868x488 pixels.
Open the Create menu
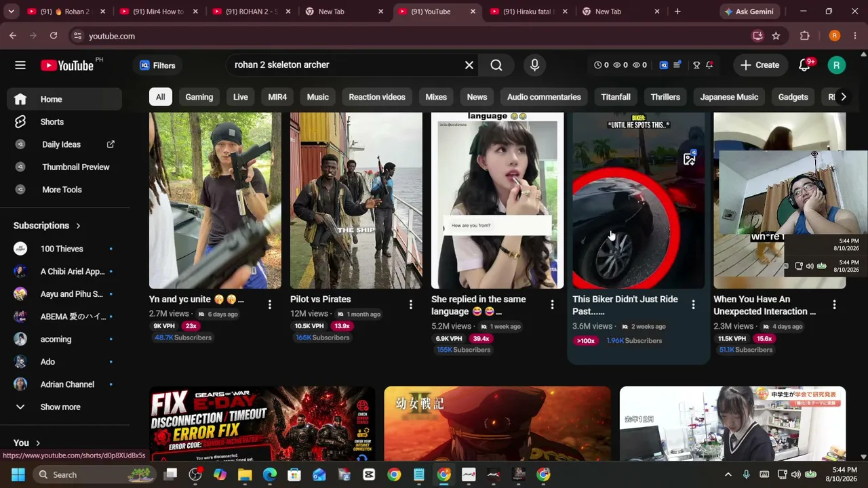coord(760,65)
